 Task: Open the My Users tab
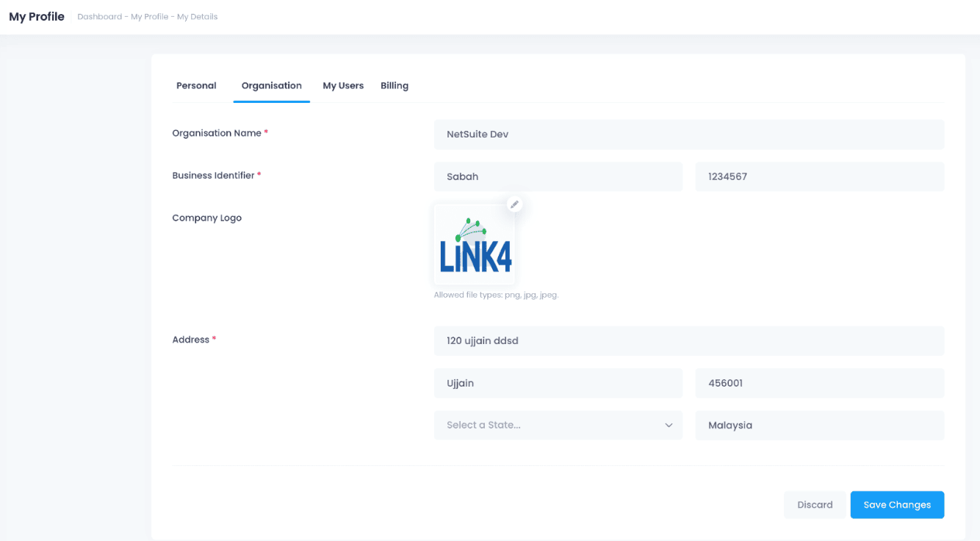click(343, 85)
